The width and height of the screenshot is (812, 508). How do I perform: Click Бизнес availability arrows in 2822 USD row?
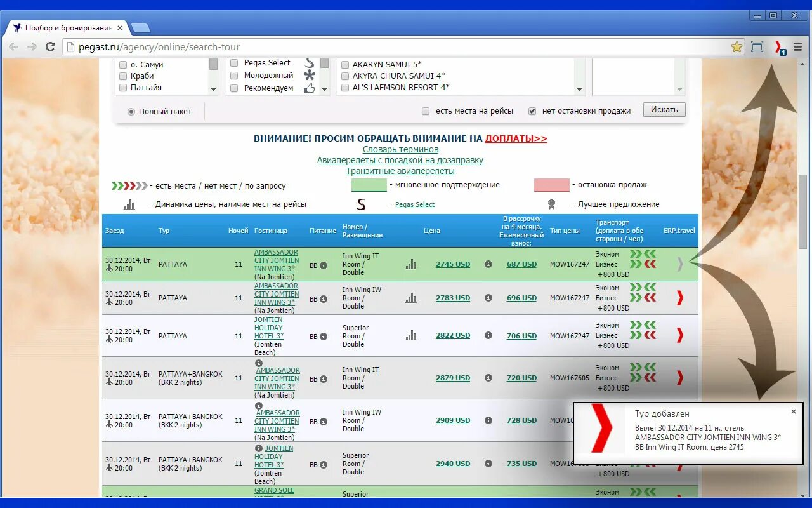click(643, 335)
